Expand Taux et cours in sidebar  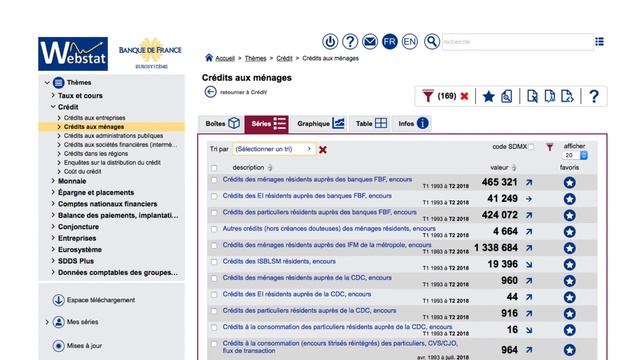click(53, 95)
